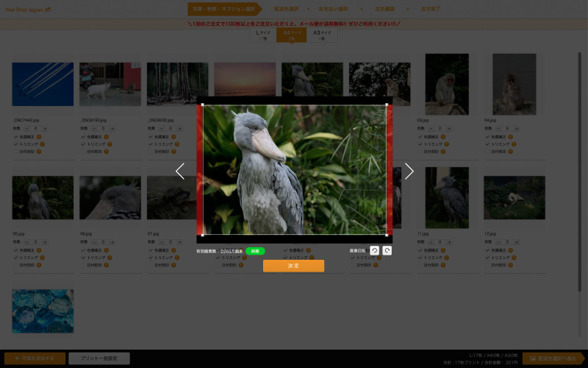The image size is (588, 368).
Task: Select the A4 サイズ tab
Action: pos(291,35)
